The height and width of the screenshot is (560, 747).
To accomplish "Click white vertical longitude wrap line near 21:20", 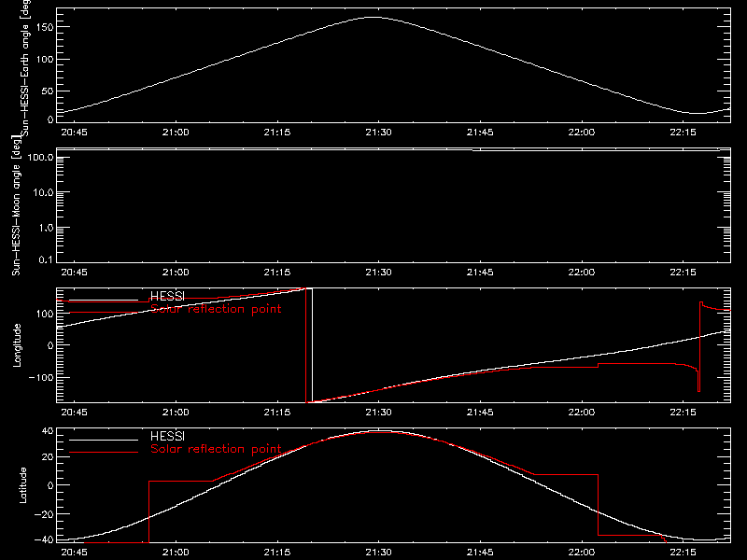I will pos(312,345).
